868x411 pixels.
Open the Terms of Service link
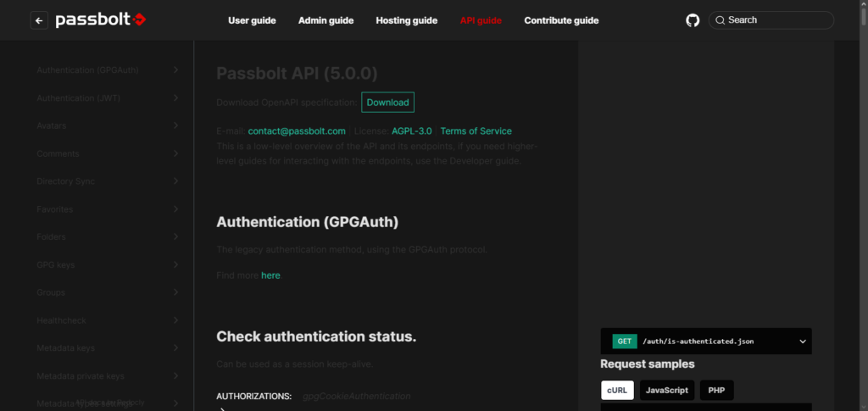[476, 131]
